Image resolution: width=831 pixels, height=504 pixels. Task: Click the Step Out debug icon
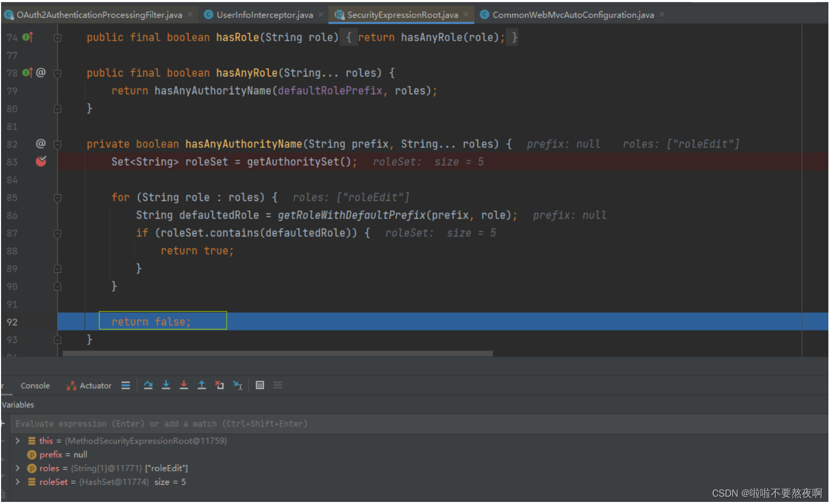(202, 385)
